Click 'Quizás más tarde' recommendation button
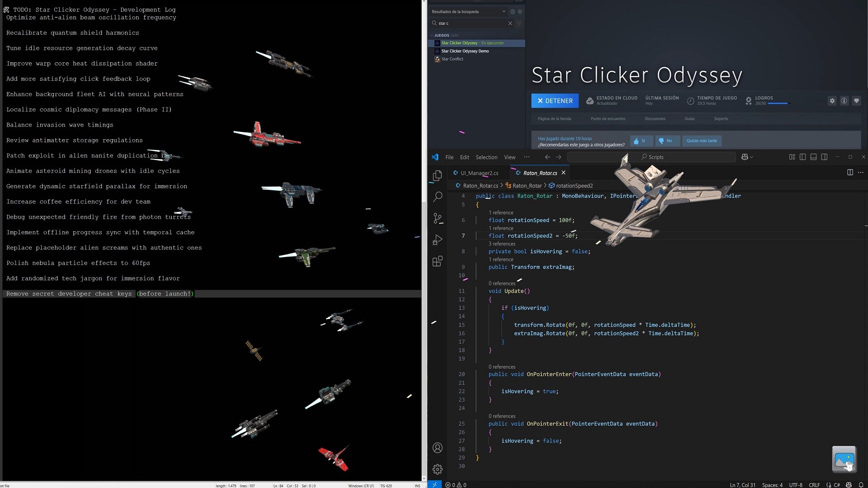Screen dimensions: 868x488 [x=702, y=141]
